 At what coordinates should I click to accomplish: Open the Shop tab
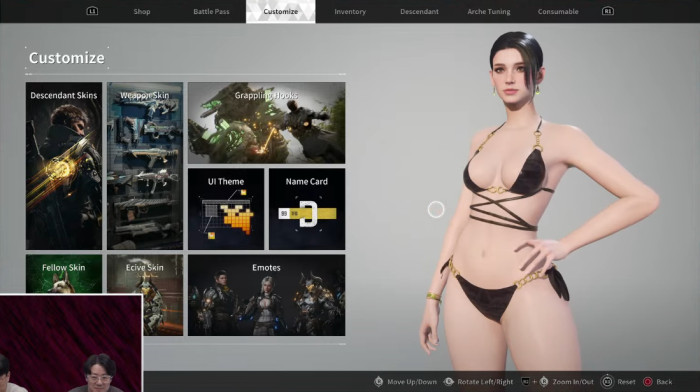142,12
